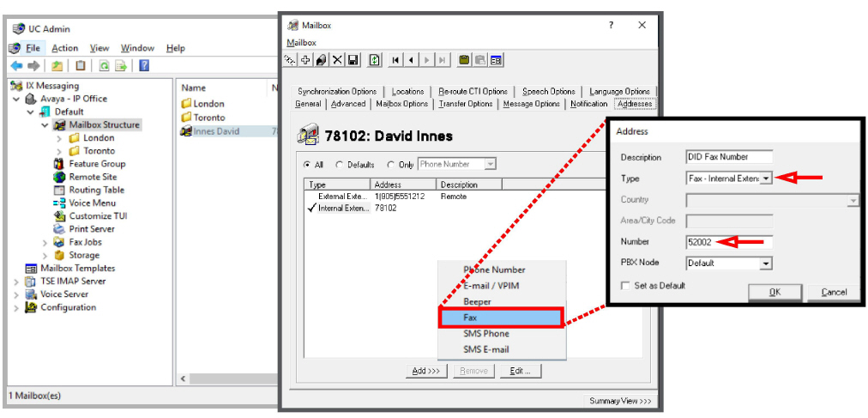Click the eraser-shaped icon in Mailbox toolbar
The height and width of the screenshot is (418, 868).
pos(321,60)
